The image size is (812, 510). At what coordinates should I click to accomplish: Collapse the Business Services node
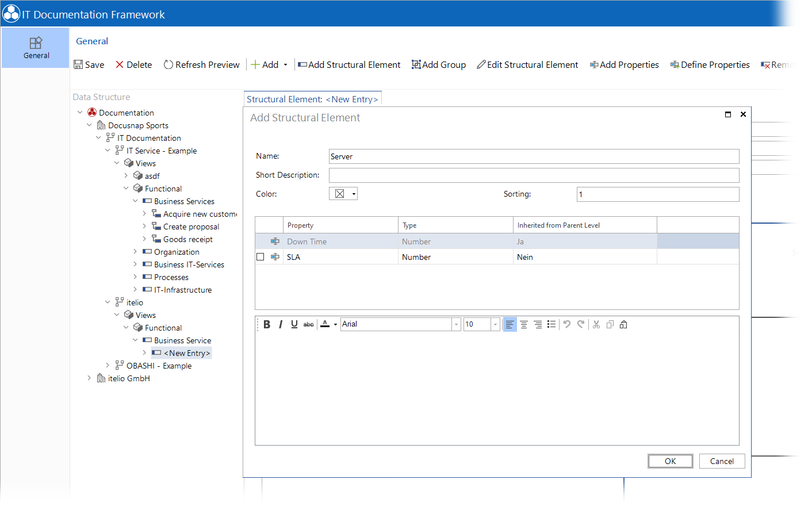coord(135,201)
